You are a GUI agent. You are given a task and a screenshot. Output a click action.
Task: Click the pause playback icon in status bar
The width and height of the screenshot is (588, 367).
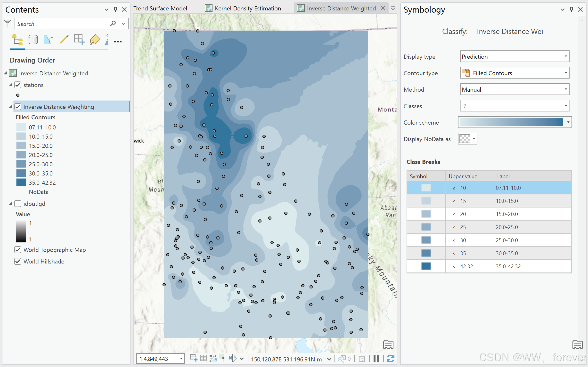pos(376,359)
